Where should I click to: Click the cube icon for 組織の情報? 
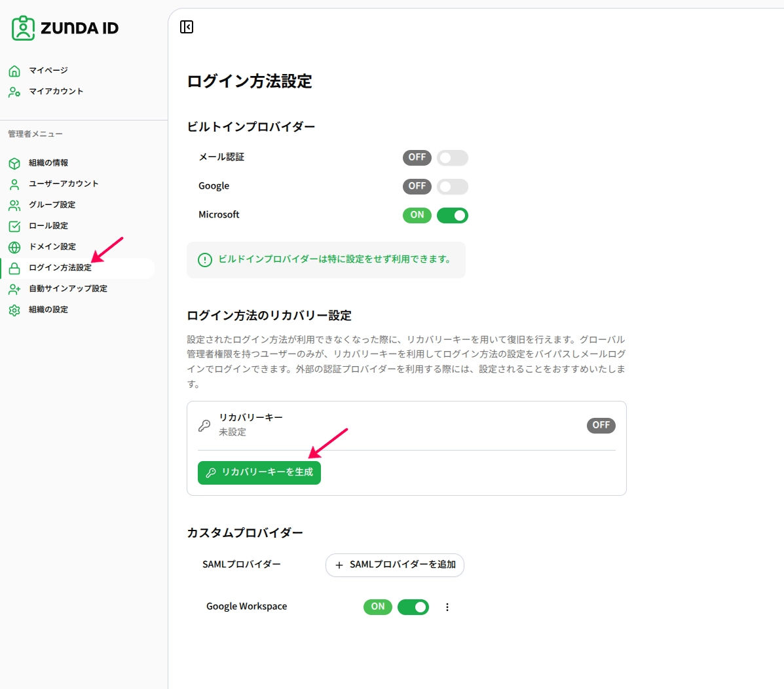tap(14, 164)
